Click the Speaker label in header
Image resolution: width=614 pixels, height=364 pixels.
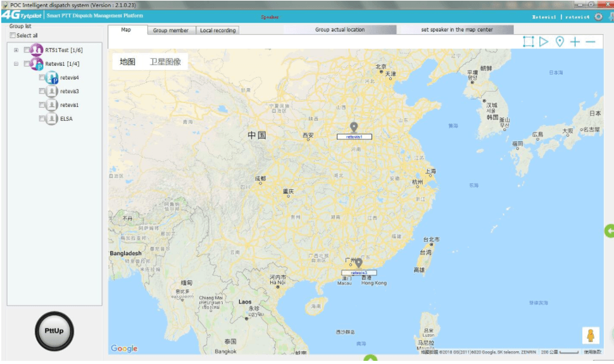(x=270, y=17)
